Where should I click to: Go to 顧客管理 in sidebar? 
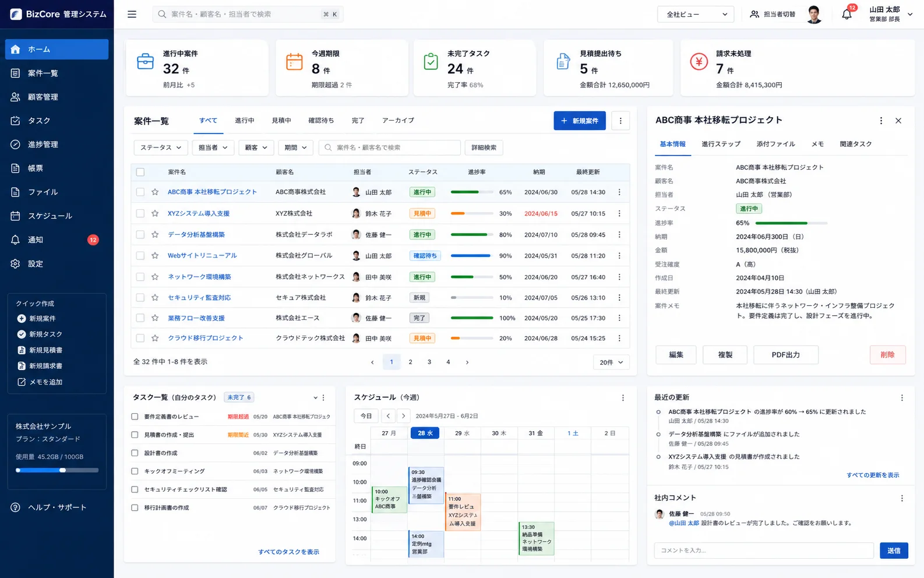pyautogui.click(x=57, y=97)
